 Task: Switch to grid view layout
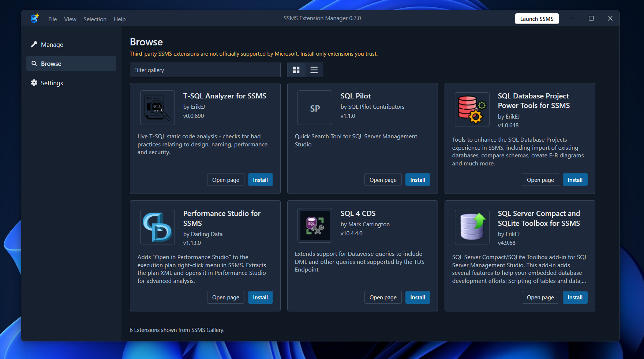coord(296,70)
